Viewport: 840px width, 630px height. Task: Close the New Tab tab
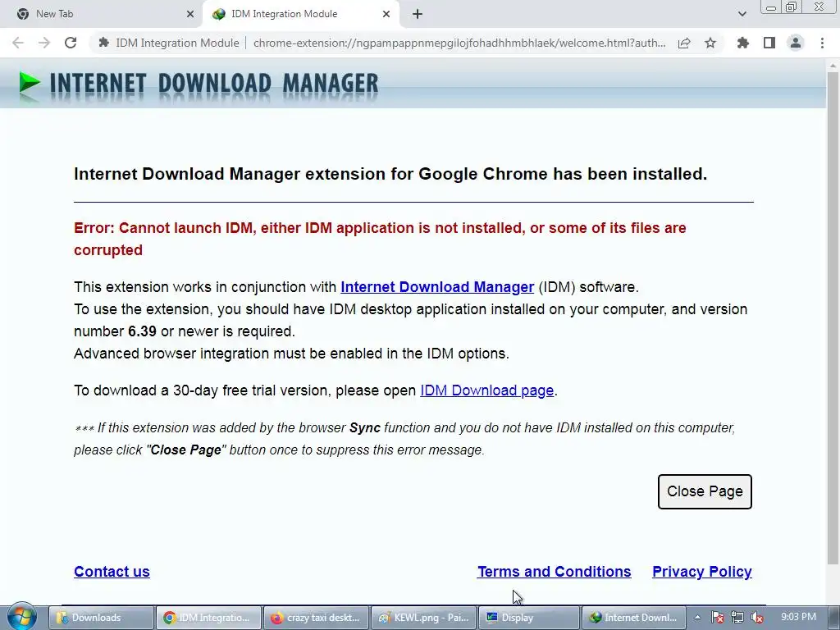tap(190, 14)
